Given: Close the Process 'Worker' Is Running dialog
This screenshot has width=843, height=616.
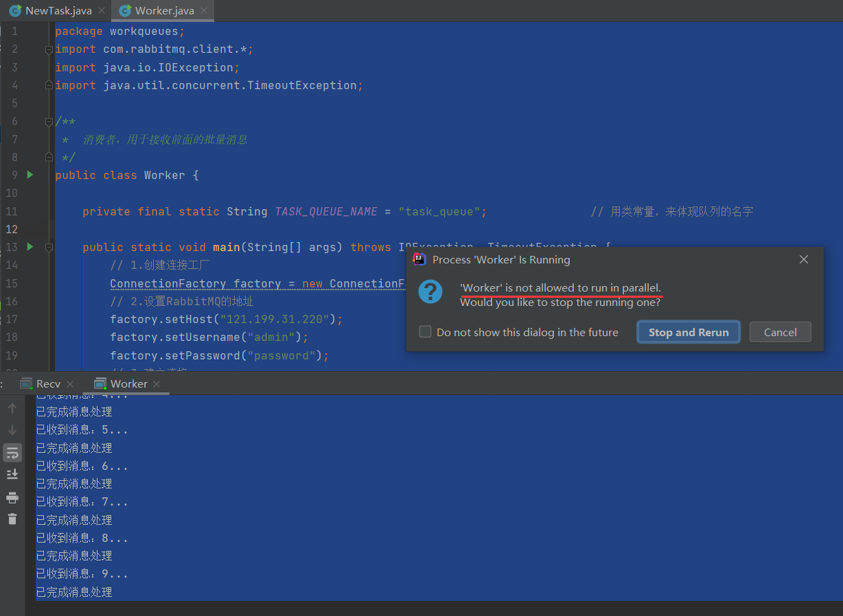Looking at the screenshot, I should pyautogui.click(x=804, y=259).
